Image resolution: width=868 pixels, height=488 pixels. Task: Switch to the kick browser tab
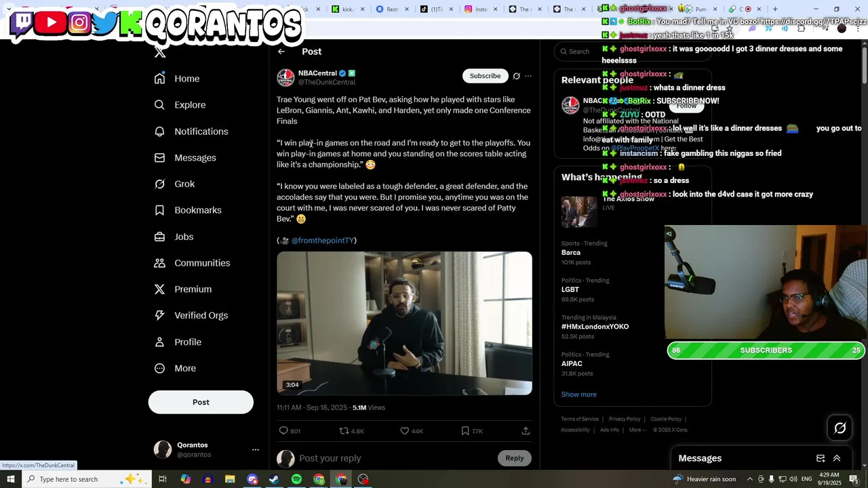[x=347, y=9]
